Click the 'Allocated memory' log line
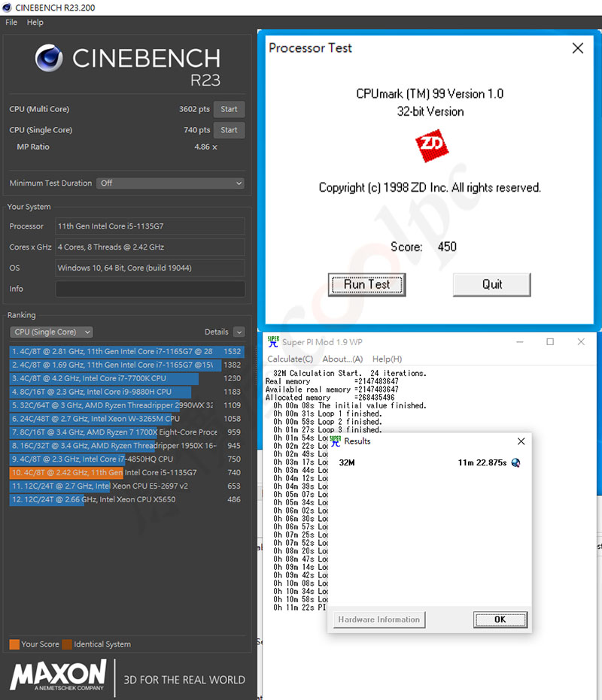The height and width of the screenshot is (700, 602). (x=330, y=397)
